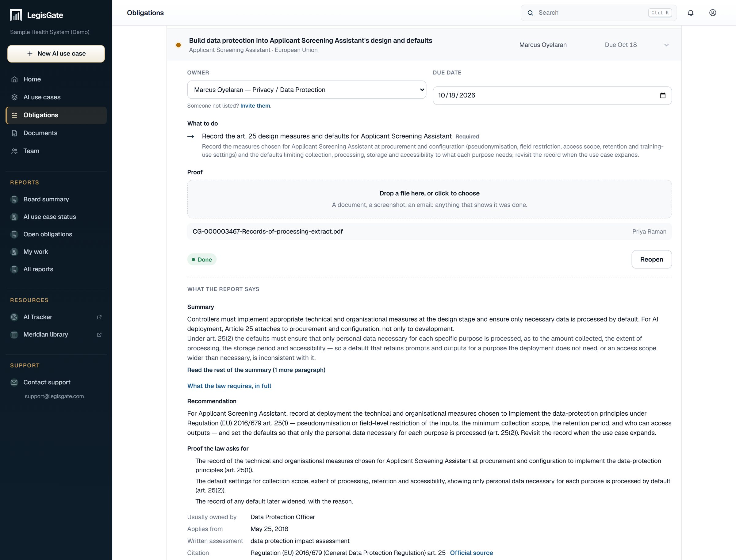Click the orange status dot of the obligation
Viewport: 736px width, 560px height.
pos(178,45)
